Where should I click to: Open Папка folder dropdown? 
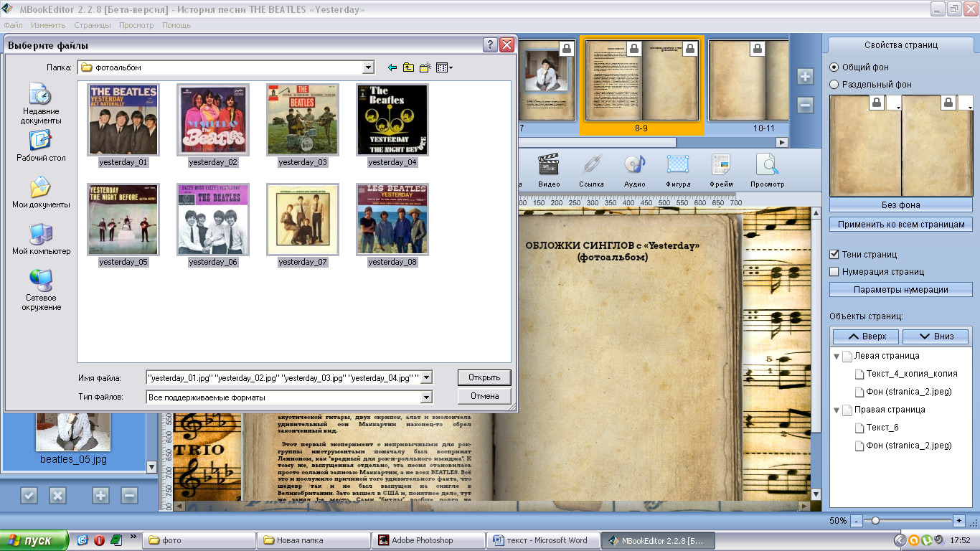tap(368, 67)
